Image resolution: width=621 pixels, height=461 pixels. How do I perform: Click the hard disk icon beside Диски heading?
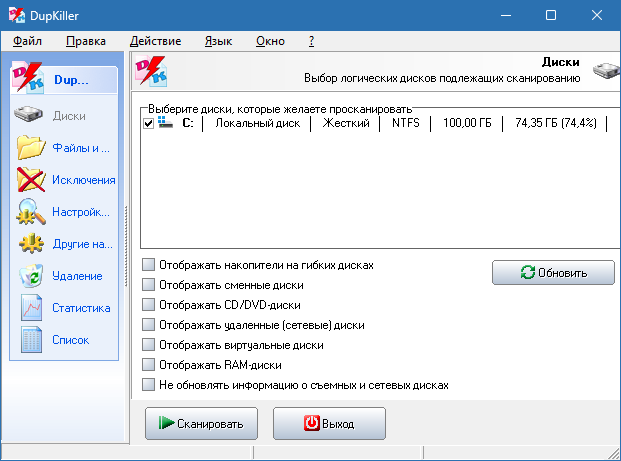tap(606, 70)
